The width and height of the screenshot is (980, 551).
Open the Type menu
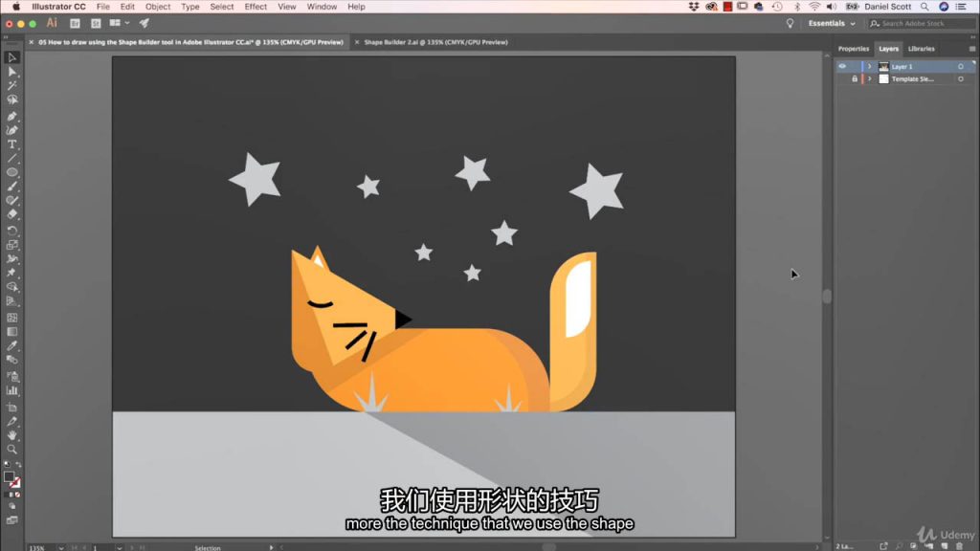(x=190, y=7)
